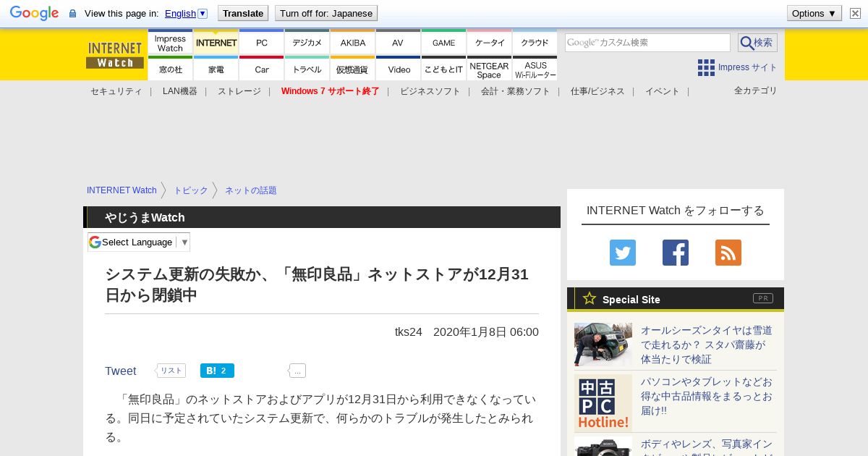868x456 pixels.
Task: Select the INTERNET tab
Action: click(216, 43)
